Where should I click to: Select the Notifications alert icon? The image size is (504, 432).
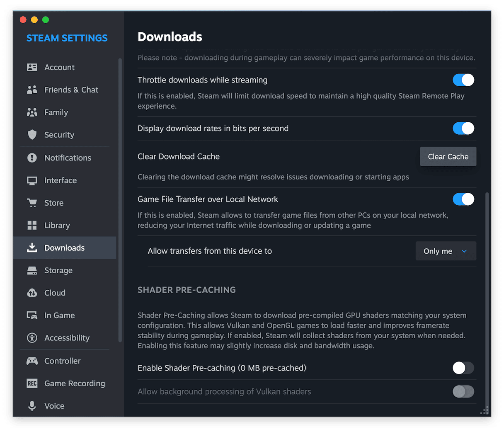(32, 158)
